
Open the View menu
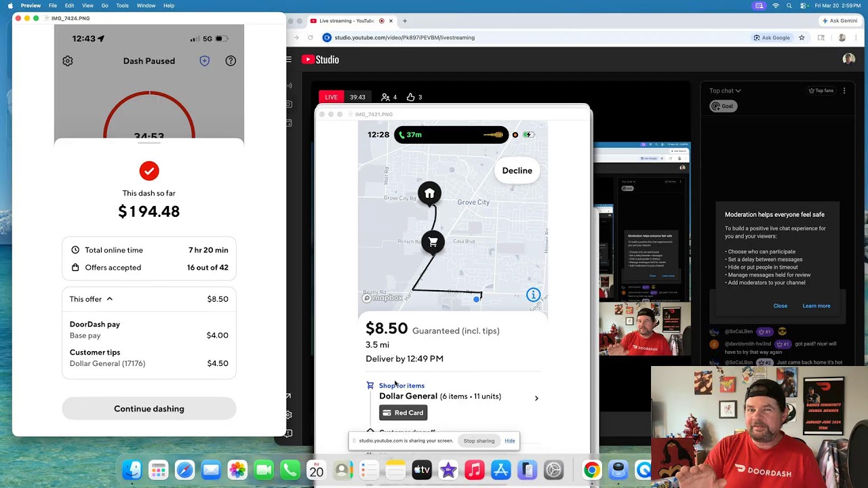click(87, 5)
